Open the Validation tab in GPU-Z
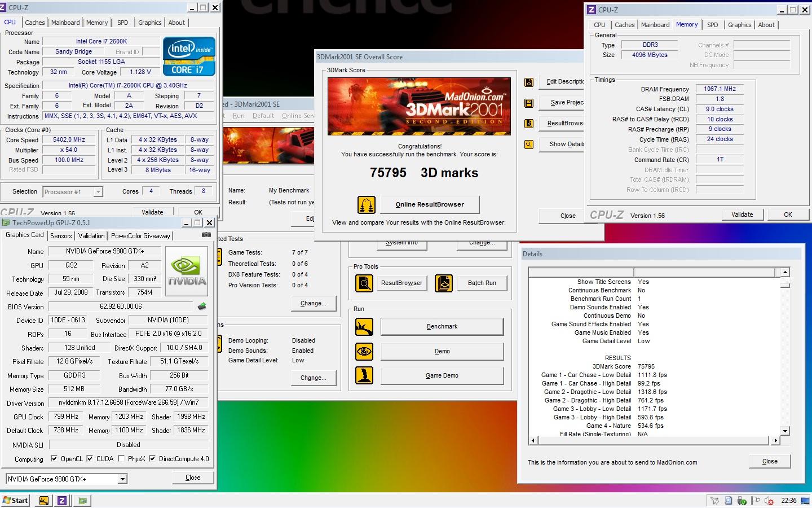 tap(91, 236)
